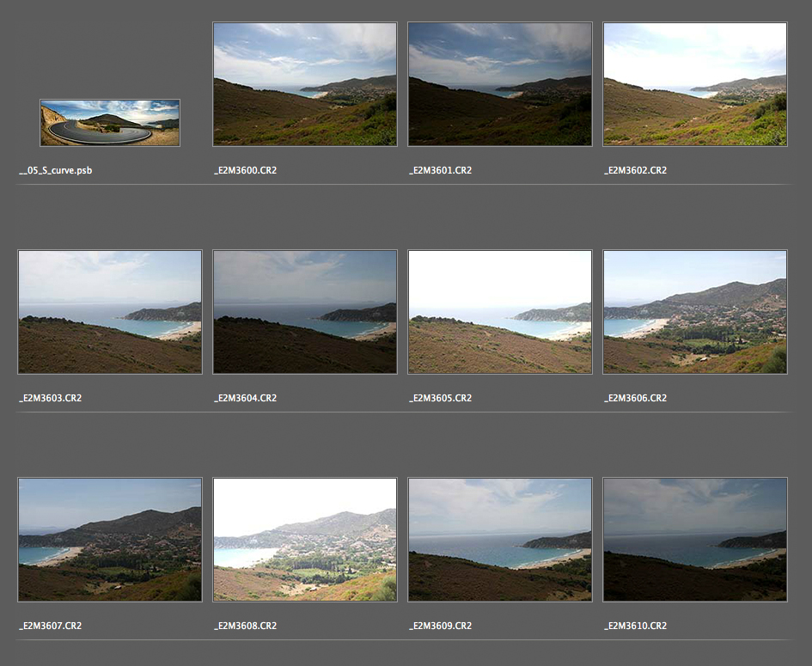The width and height of the screenshot is (812, 666).
Task: Select the dark _E2M3601.CR2 photo thumbnail
Action: [499, 84]
